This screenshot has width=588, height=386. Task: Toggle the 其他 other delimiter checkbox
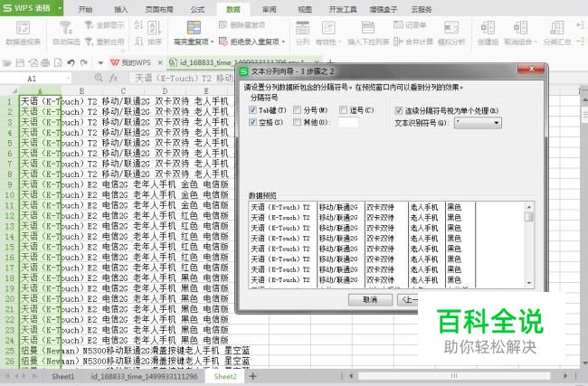click(297, 122)
